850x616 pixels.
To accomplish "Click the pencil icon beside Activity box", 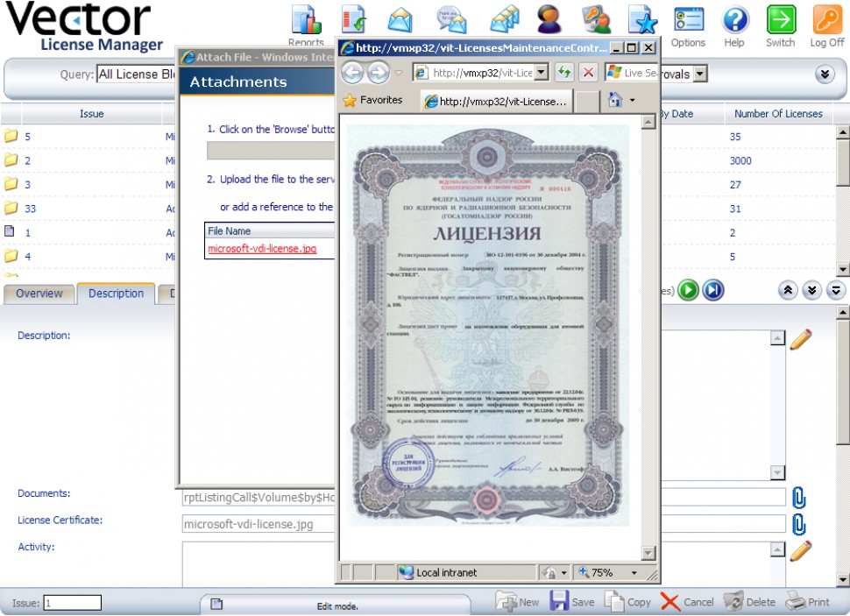I will pyautogui.click(x=801, y=550).
